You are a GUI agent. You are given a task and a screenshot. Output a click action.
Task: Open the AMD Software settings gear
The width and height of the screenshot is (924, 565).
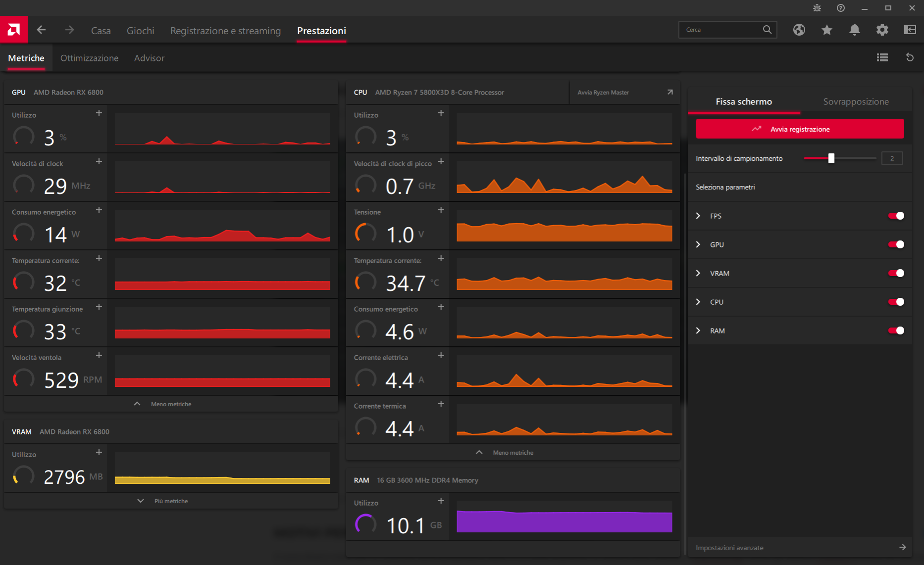click(882, 30)
